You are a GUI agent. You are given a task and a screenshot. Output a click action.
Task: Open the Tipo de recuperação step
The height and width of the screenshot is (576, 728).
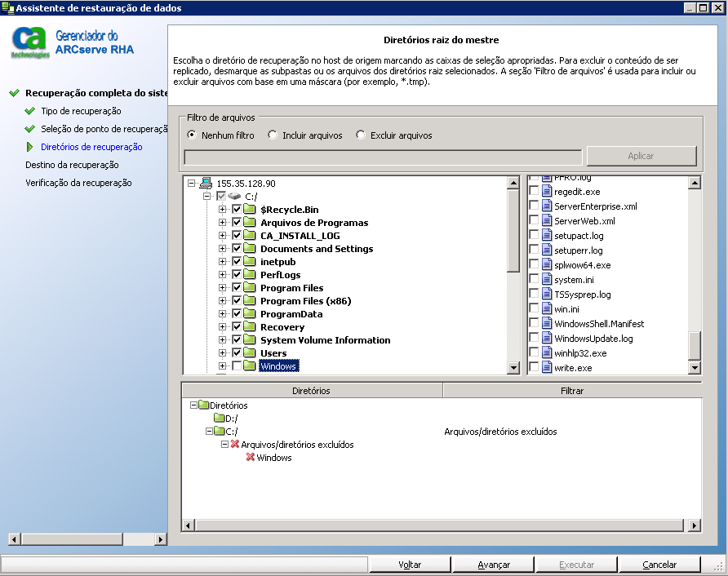(x=81, y=111)
